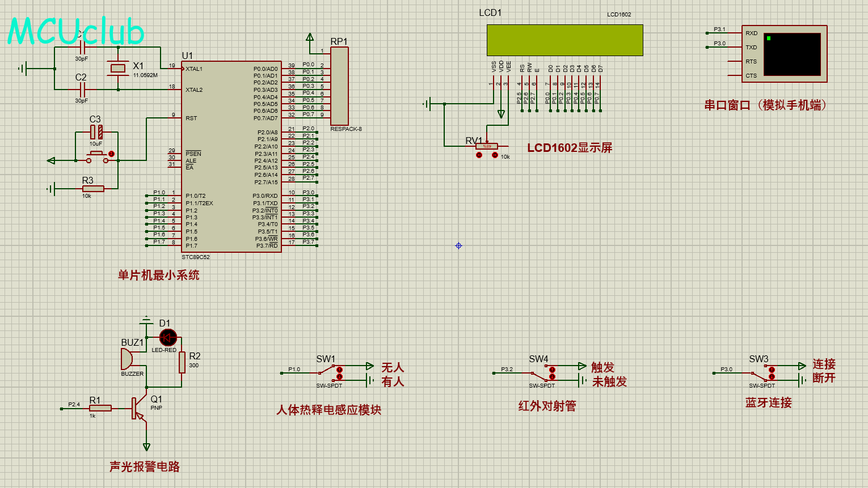Viewport: 868px width, 488px height.
Task: Select the RV1 potentiometer body
Action: point(487,146)
